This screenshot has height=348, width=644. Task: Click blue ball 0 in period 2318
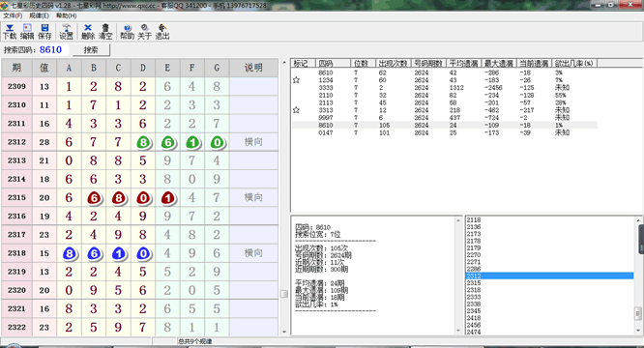point(143,253)
